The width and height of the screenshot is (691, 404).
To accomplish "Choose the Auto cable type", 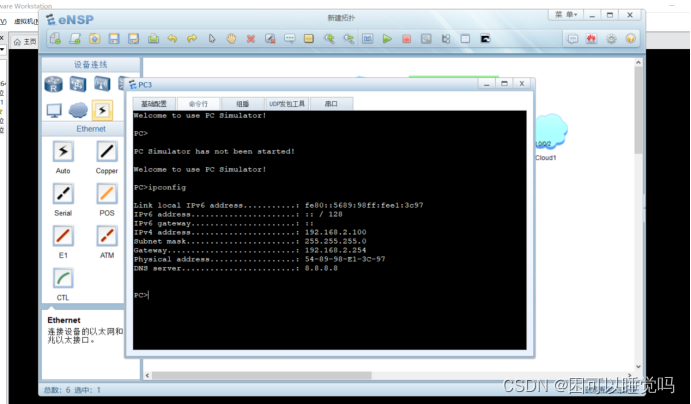I will [63, 152].
